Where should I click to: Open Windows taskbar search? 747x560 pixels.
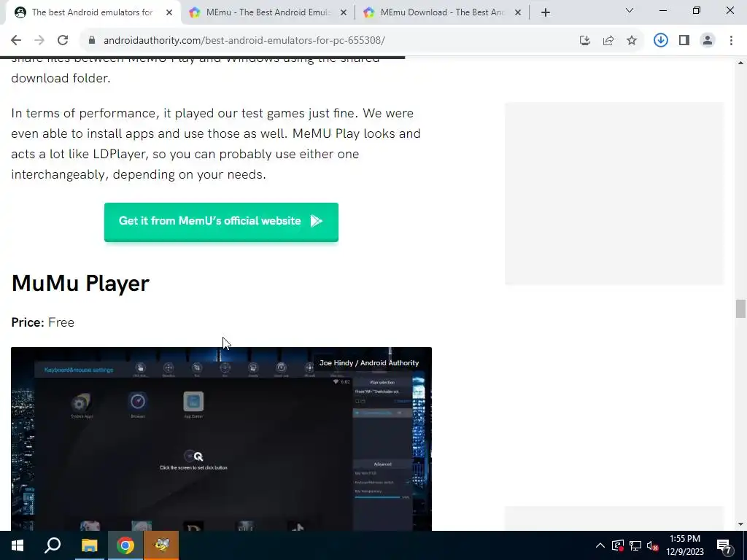click(x=53, y=545)
